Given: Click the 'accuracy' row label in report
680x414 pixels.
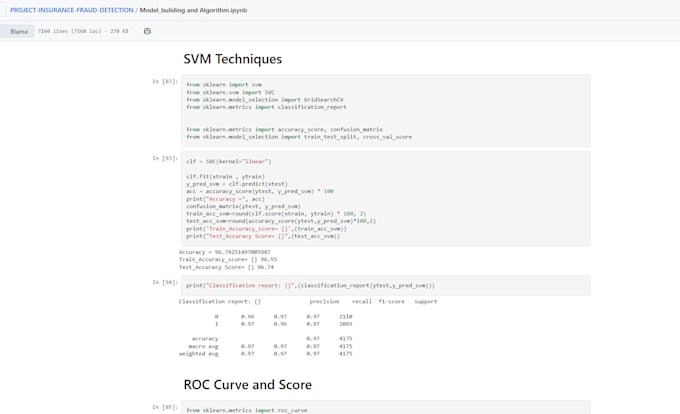Looking at the screenshot, I should coord(205,339).
